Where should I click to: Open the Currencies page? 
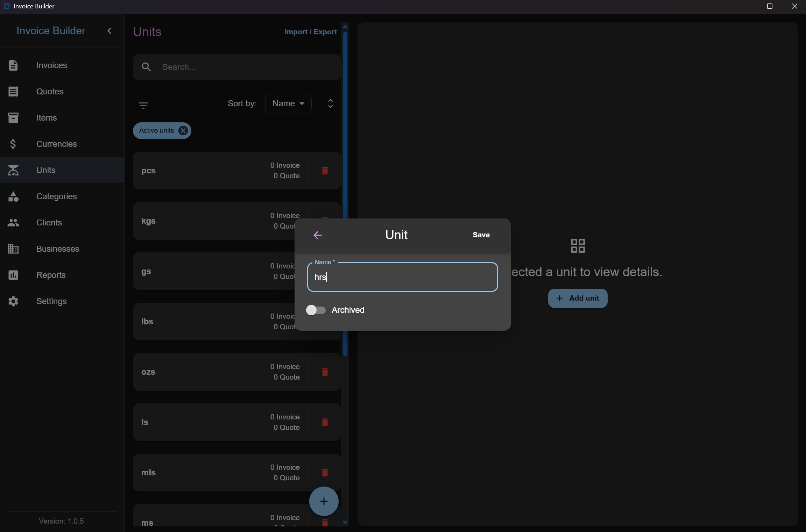pos(62,144)
